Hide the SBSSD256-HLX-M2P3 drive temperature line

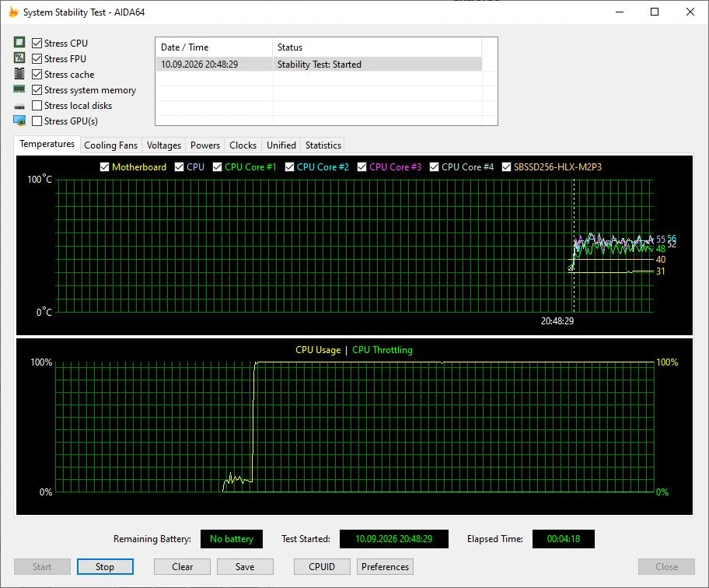pyautogui.click(x=506, y=167)
